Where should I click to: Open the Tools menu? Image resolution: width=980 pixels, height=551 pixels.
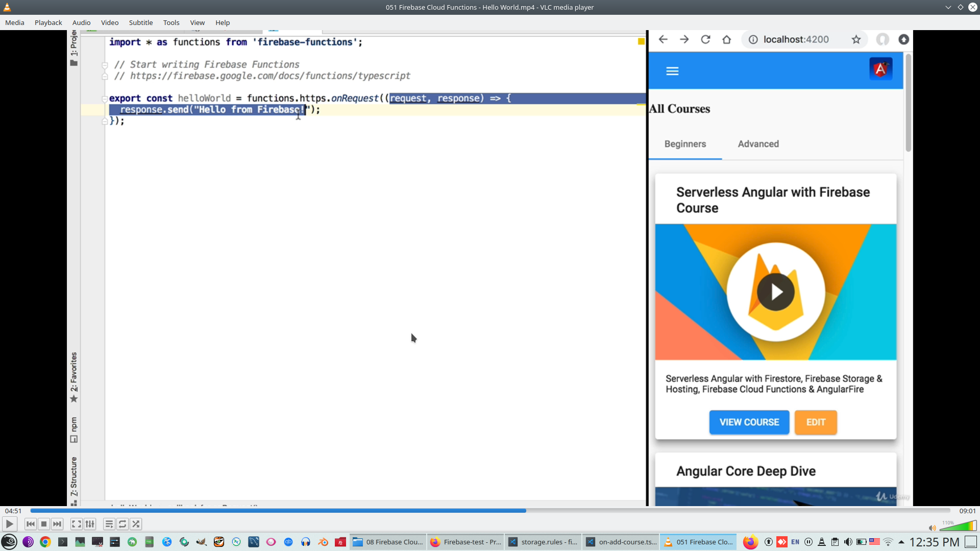pos(171,22)
